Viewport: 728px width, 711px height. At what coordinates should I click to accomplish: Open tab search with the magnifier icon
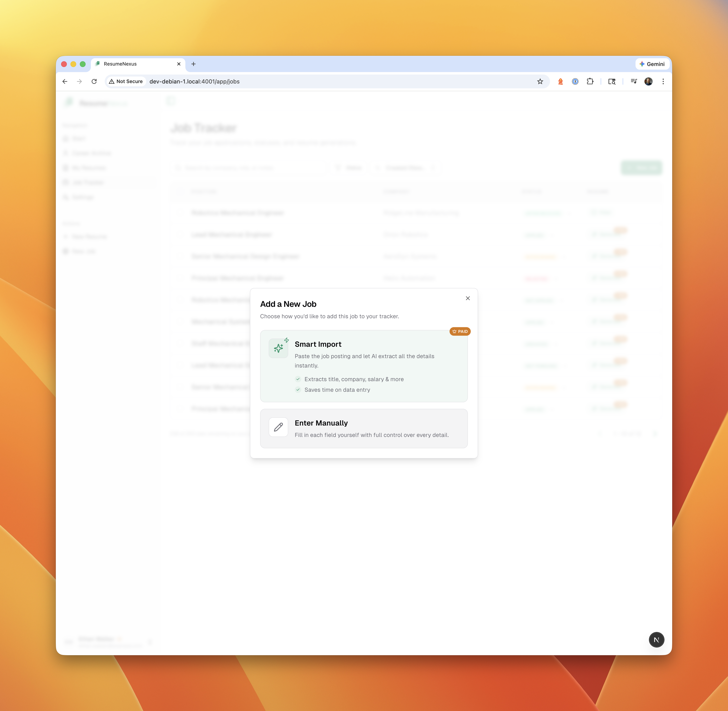click(612, 81)
